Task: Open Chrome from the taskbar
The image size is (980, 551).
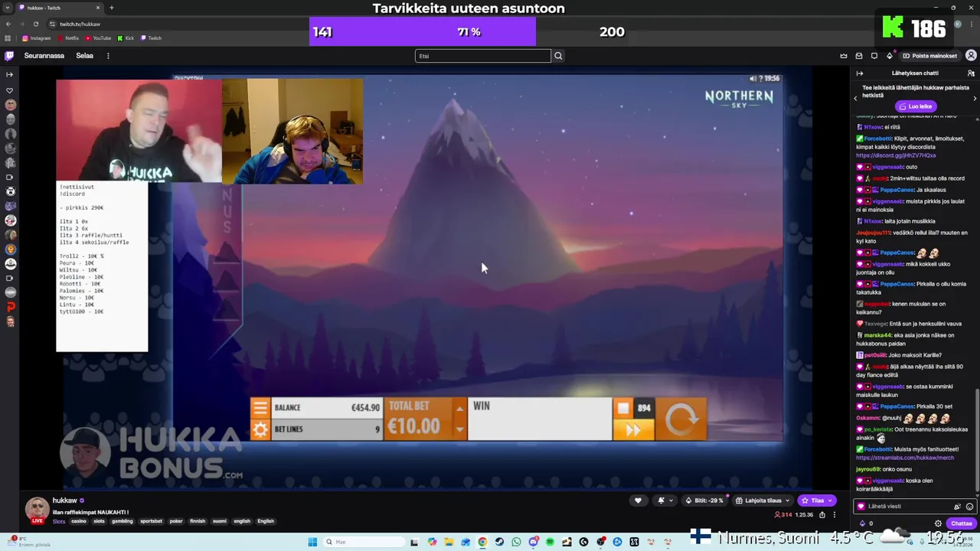Action: (482, 542)
